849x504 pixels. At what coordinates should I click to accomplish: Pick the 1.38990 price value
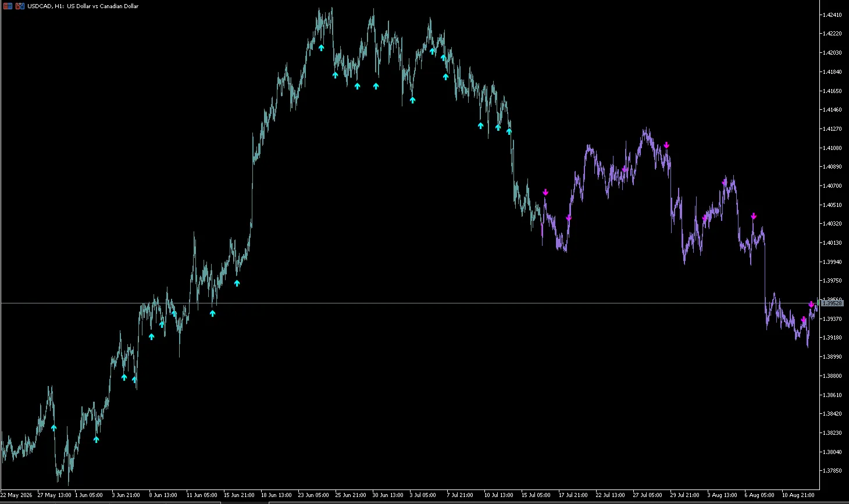833,357
